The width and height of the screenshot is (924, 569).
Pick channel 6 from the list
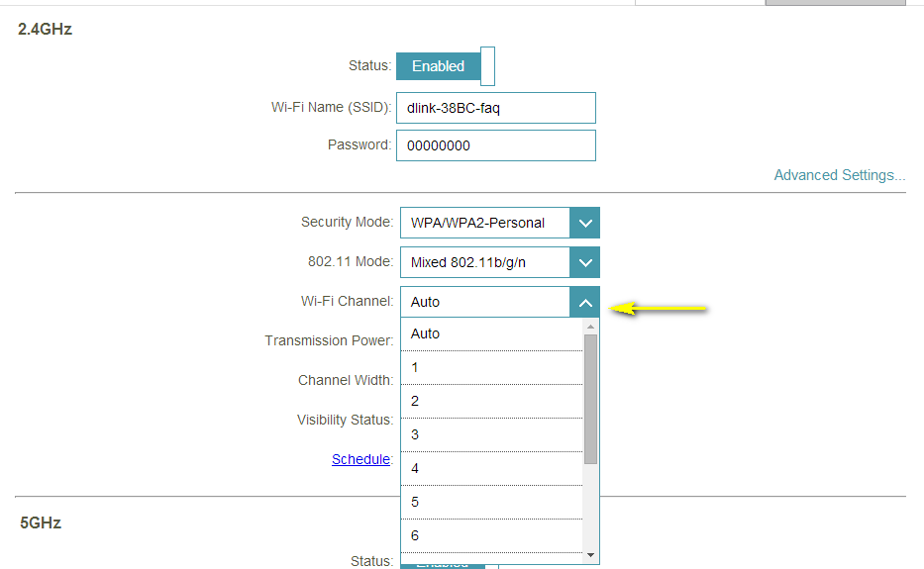491,535
